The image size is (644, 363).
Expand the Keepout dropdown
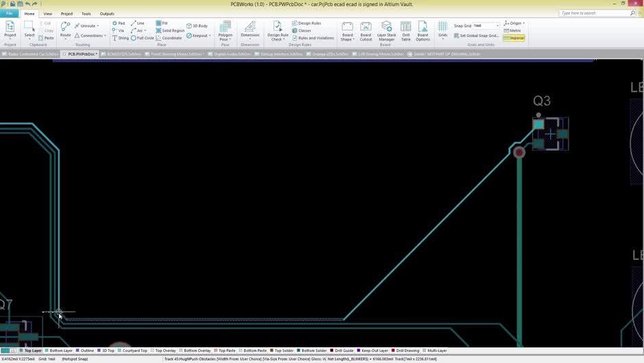[210, 36]
